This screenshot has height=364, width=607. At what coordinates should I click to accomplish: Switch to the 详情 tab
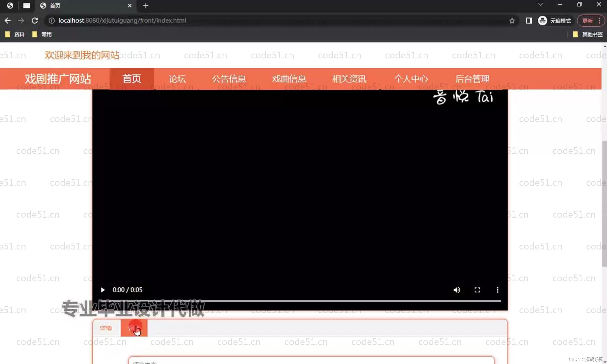coord(106,328)
